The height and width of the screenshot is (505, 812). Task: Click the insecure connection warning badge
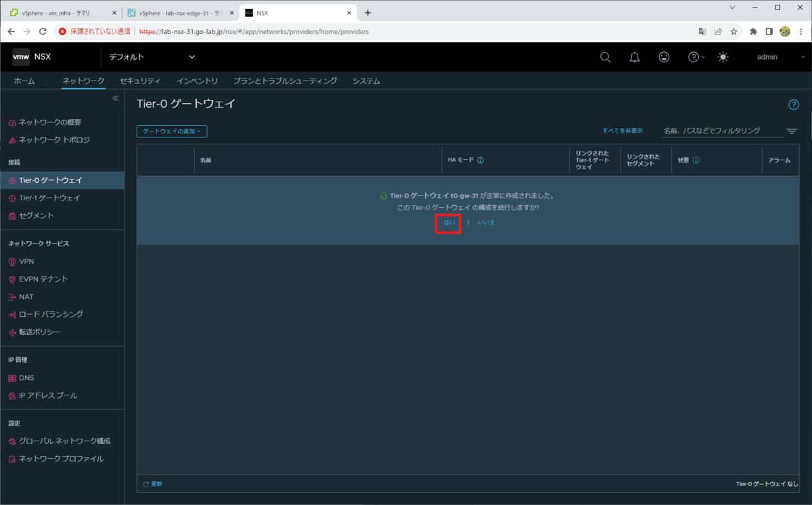95,31
